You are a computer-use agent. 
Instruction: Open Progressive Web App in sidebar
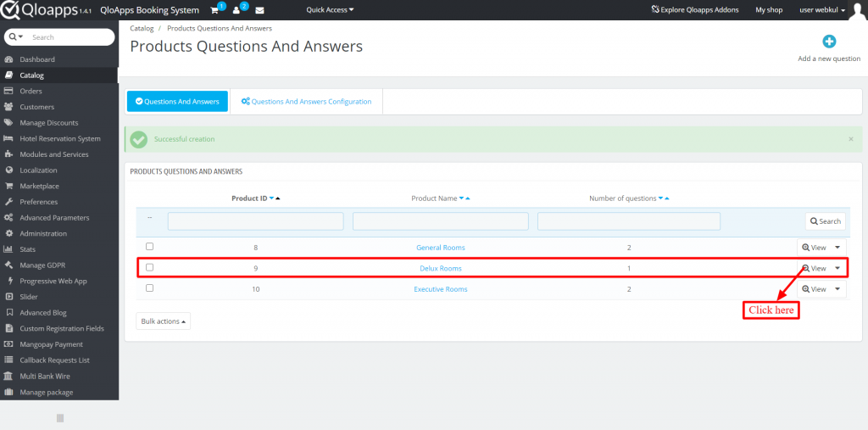(53, 281)
